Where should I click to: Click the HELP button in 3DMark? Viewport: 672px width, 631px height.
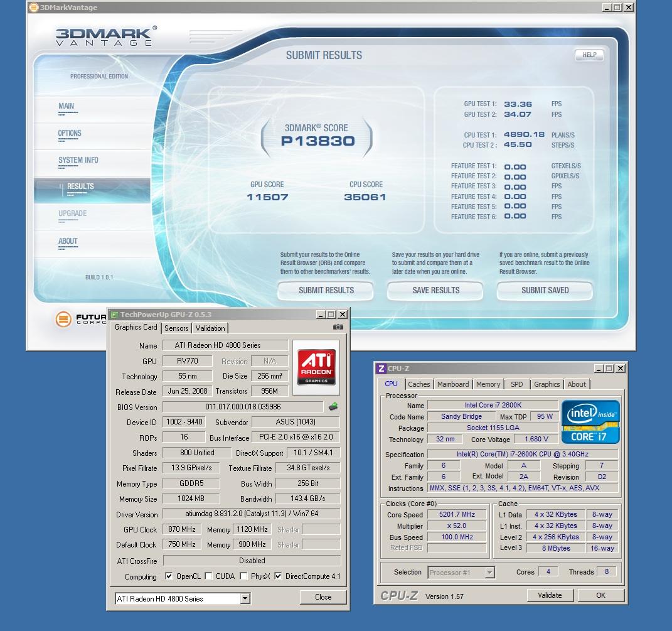click(589, 55)
